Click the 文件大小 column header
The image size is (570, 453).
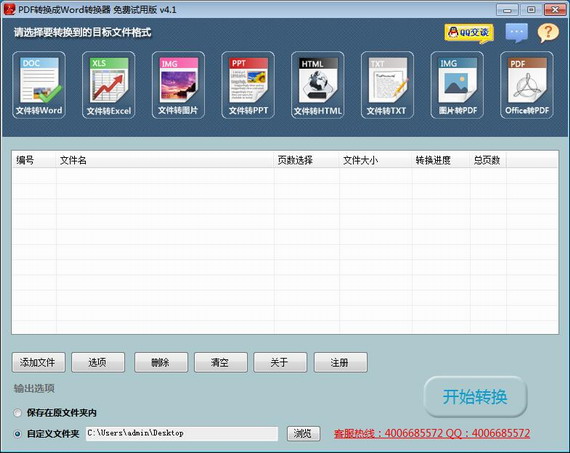(x=376, y=160)
